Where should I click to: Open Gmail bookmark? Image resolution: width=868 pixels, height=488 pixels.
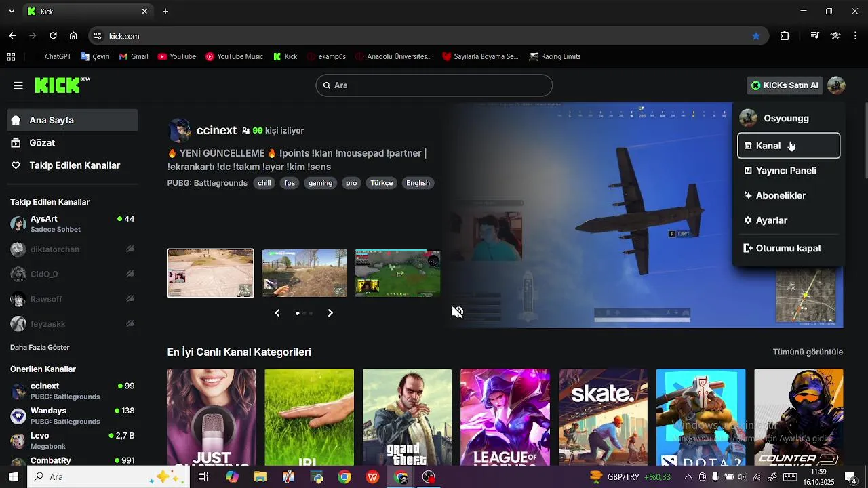[134, 56]
